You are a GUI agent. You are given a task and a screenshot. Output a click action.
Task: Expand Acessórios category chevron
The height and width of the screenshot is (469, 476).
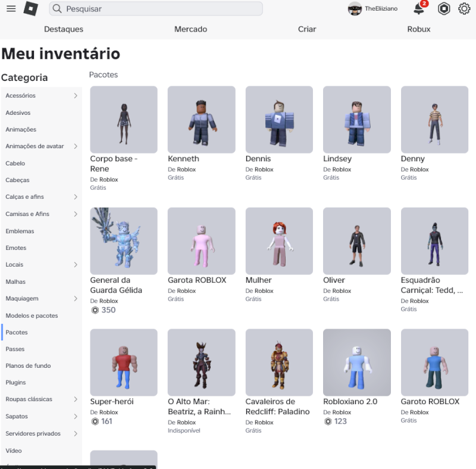[76, 96]
